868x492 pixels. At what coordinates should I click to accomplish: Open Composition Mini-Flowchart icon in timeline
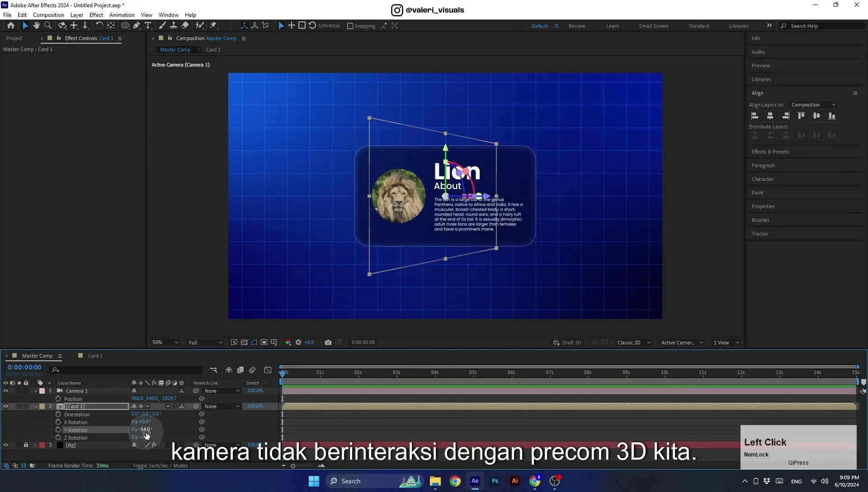click(213, 370)
